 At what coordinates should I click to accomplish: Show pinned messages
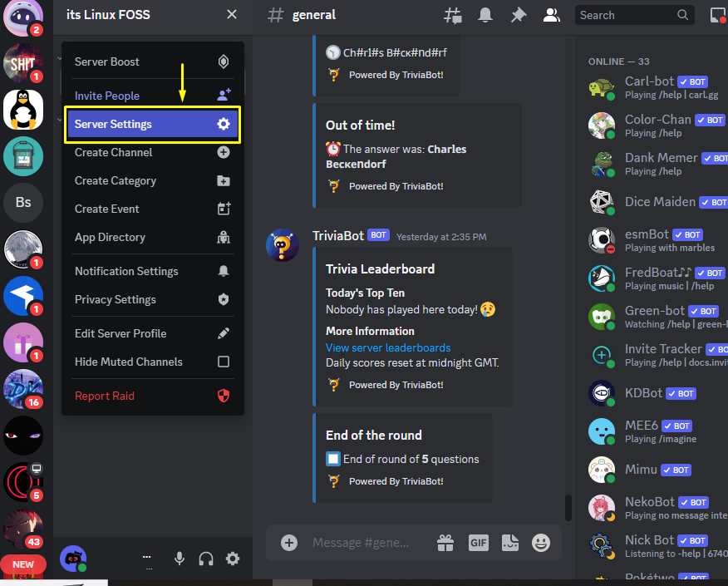click(x=518, y=15)
